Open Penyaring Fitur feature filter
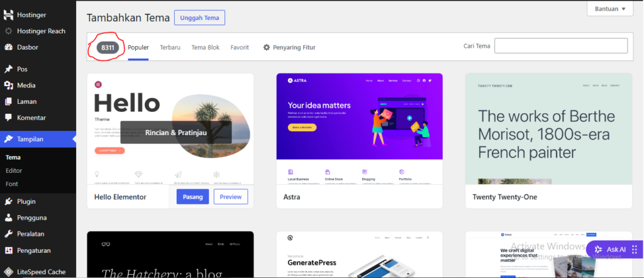This screenshot has width=644, height=278. pos(289,47)
